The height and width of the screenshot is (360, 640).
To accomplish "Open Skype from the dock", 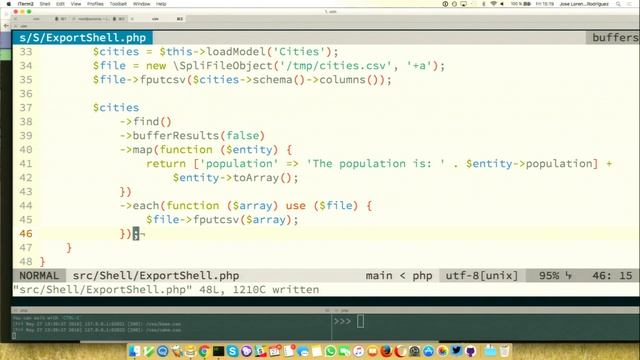I will click(232, 351).
